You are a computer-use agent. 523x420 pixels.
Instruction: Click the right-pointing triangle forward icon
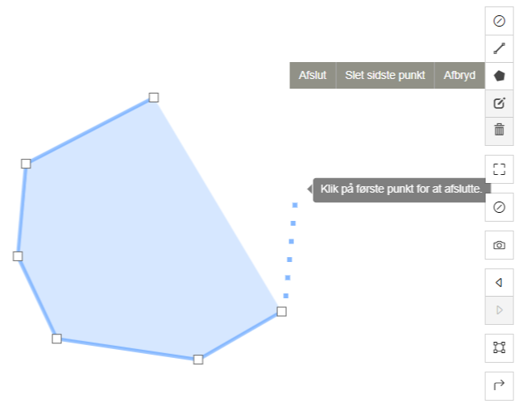[x=499, y=310]
